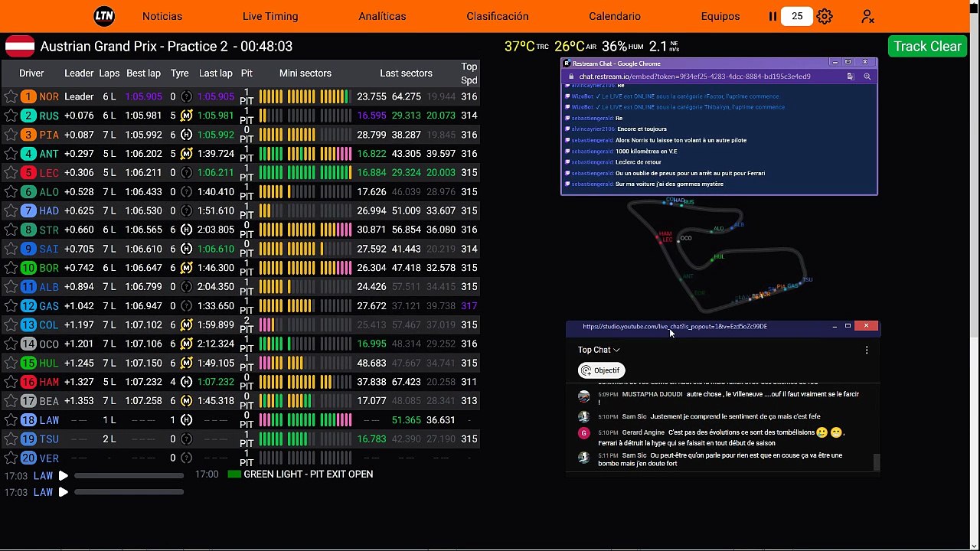Click position badge 1 for NOR

click(x=28, y=96)
